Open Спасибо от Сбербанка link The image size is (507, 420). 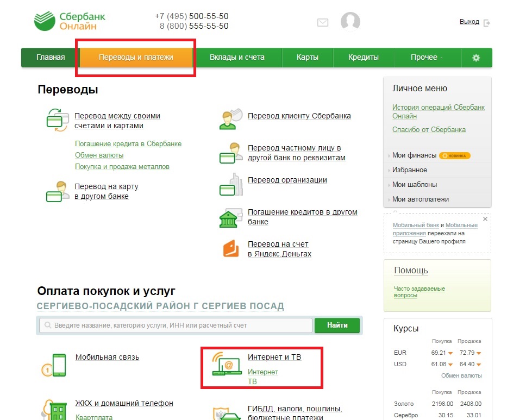429,129
